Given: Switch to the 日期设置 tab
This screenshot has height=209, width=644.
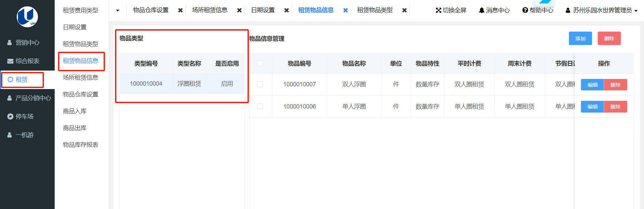Looking at the screenshot, I should pyautogui.click(x=263, y=10).
